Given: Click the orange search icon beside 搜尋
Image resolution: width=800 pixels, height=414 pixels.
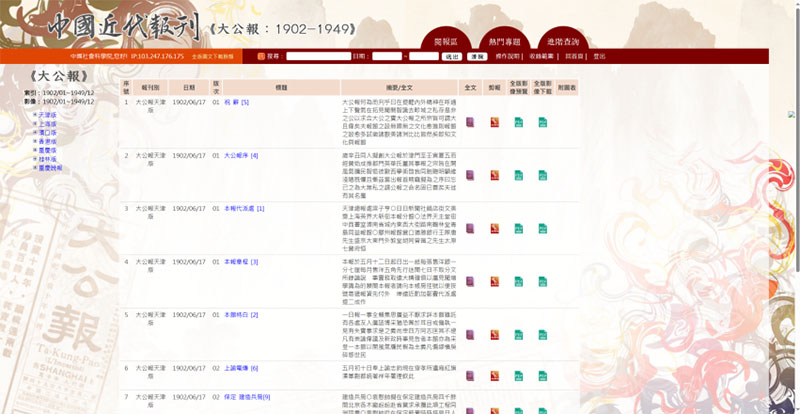Looking at the screenshot, I should pos(261,56).
